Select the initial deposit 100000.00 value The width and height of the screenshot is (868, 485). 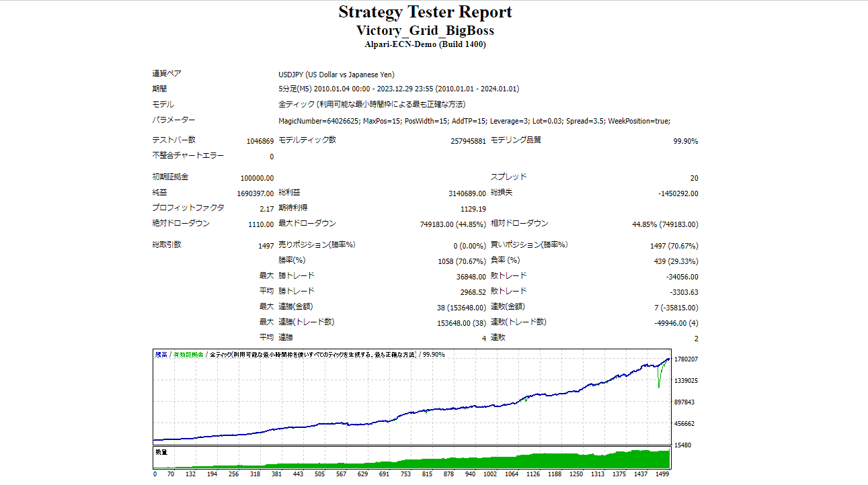pyautogui.click(x=257, y=178)
